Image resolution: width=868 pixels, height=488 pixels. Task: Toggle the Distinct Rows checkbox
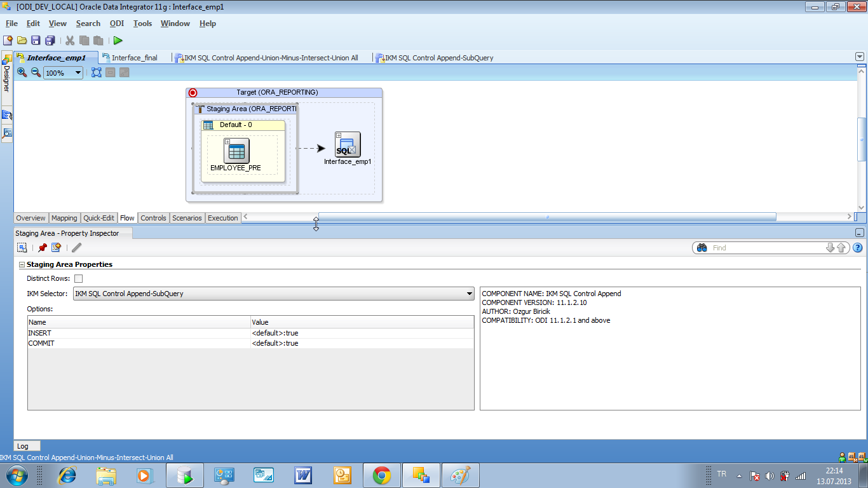79,278
